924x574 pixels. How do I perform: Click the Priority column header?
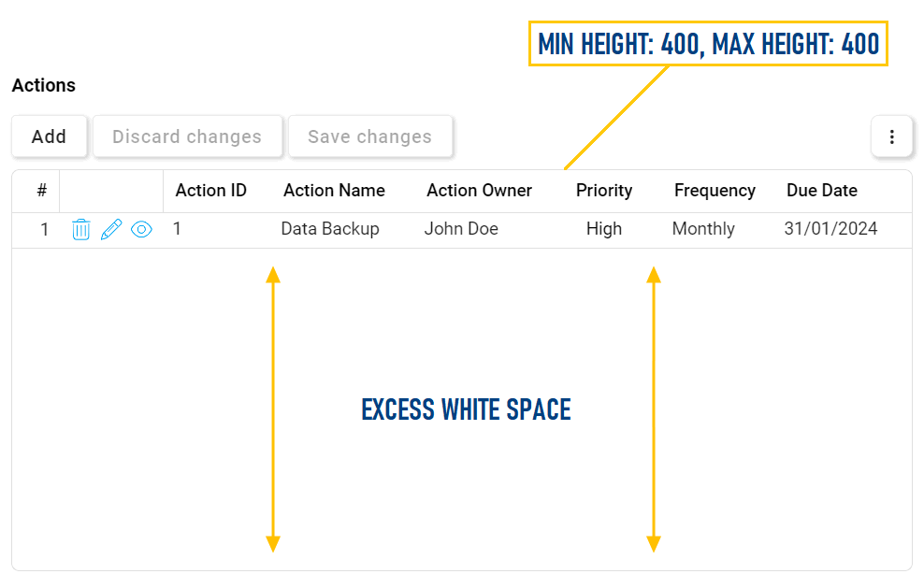pyautogui.click(x=604, y=191)
